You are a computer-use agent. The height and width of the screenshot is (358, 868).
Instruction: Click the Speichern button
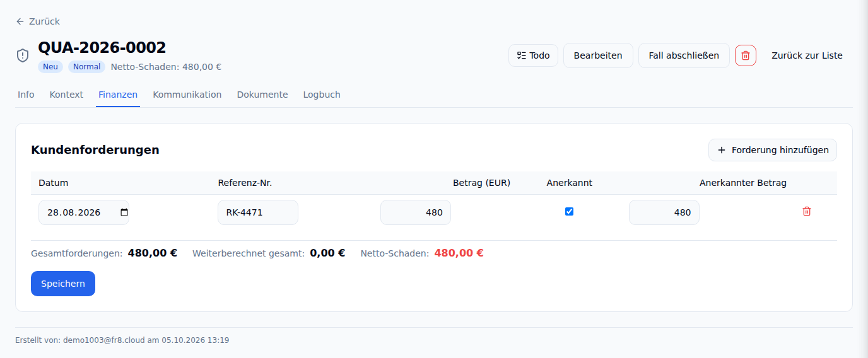tap(63, 284)
